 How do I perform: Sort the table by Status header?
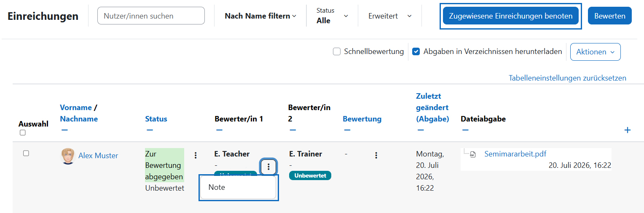click(156, 119)
